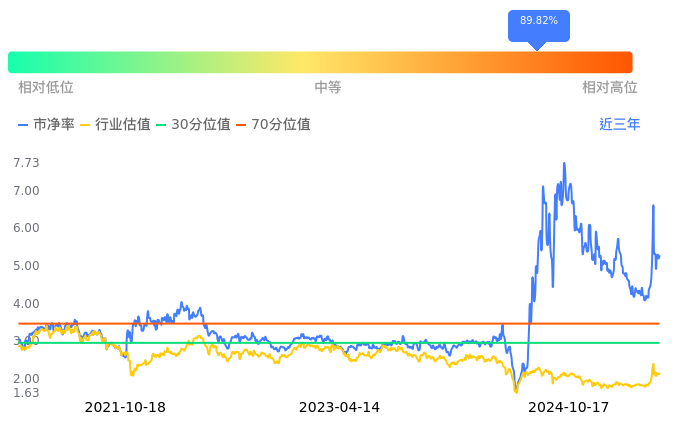This screenshot has height=442, width=686.
Task: Click the green-to-orange valuation gradient bar
Action: click(x=320, y=62)
